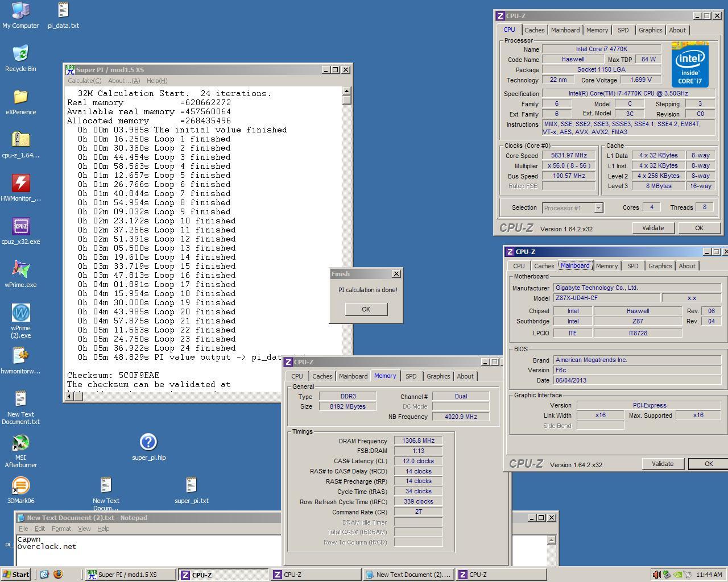
Task: Open Notepad File menu
Action: (23, 529)
